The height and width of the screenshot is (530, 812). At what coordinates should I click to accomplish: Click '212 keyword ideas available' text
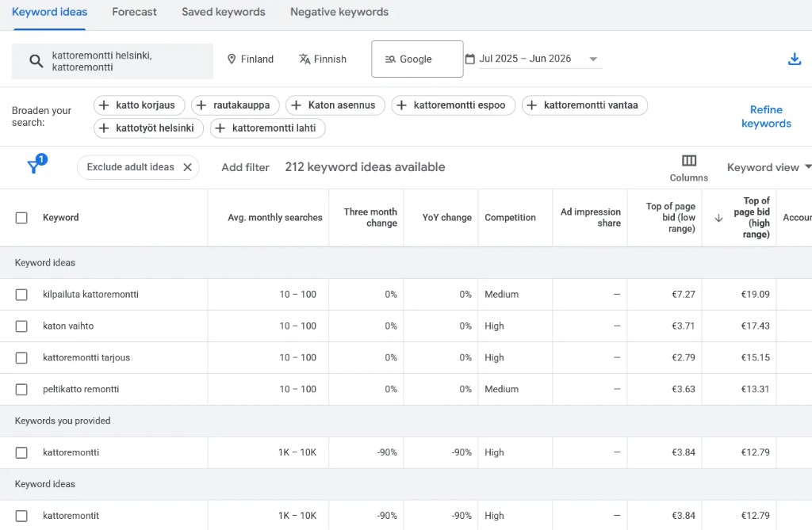365,167
